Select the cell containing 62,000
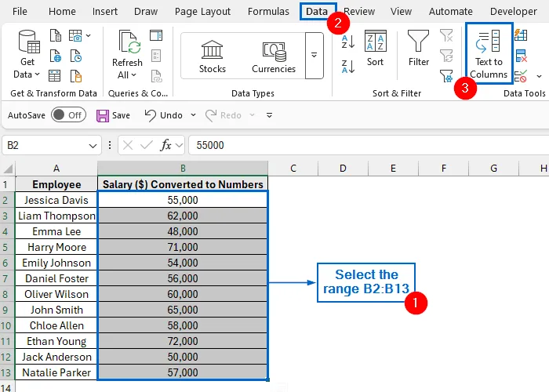Screen dimensions: 549x392 pyautogui.click(x=183, y=216)
